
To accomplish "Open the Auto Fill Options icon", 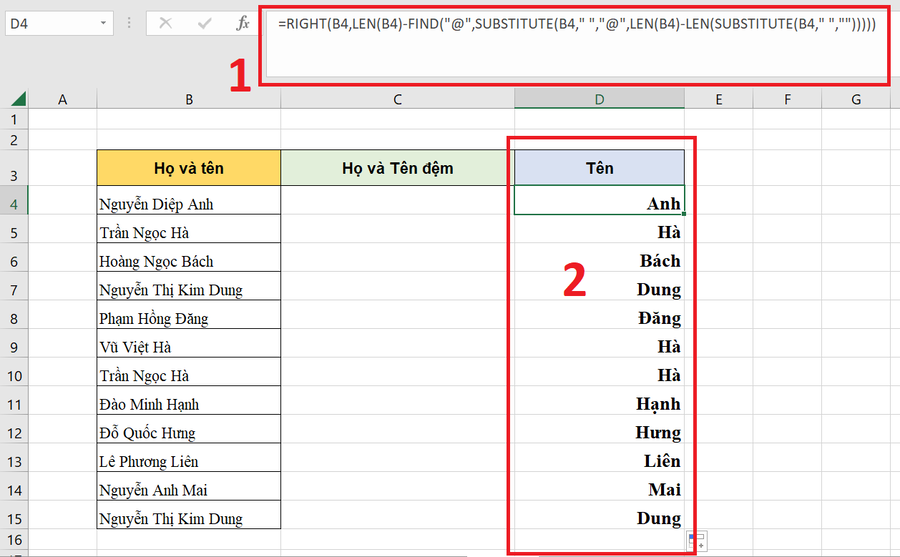I will tap(697, 540).
